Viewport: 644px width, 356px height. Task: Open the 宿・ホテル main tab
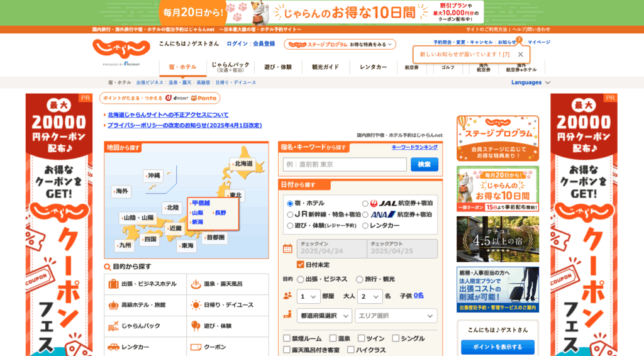183,67
